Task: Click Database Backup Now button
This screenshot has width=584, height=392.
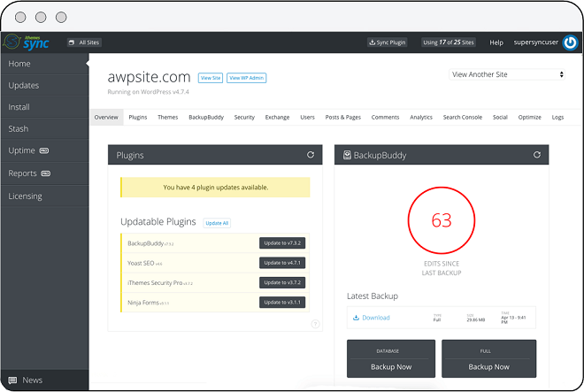Action: (391, 358)
